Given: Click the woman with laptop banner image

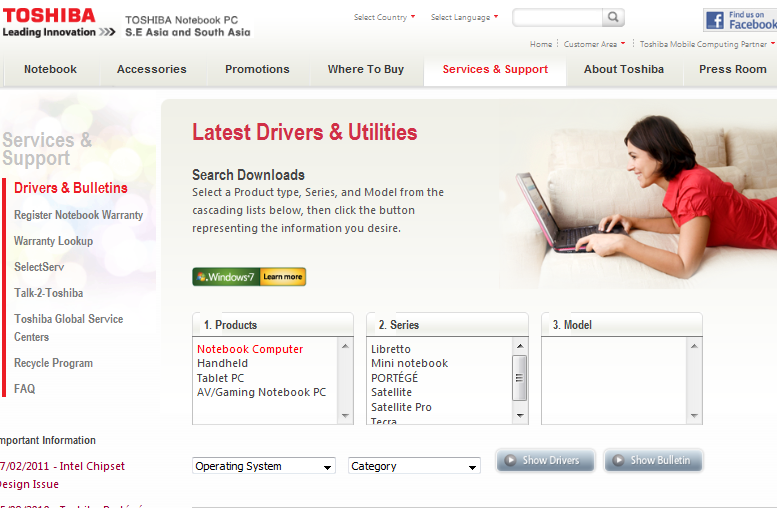Looking at the screenshot, I should pyautogui.click(x=639, y=201).
